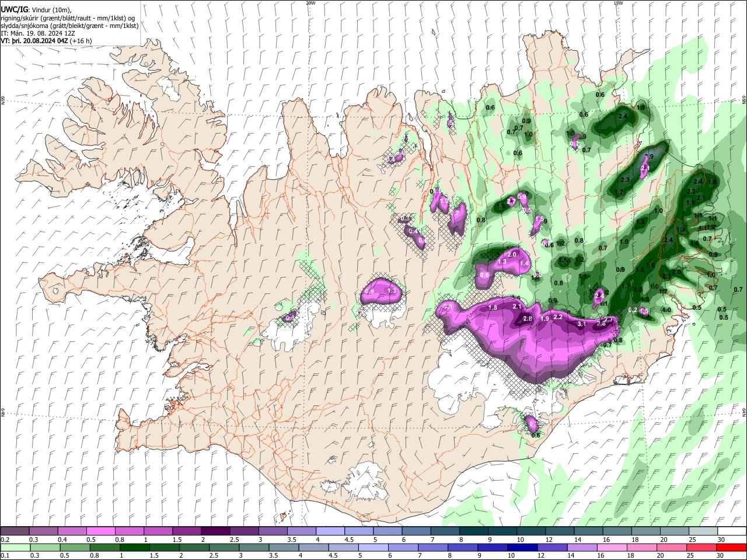This screenshot has height=560, width=747.
Task: Click the (+16 h) forecast offset
Action: (81, 41)
